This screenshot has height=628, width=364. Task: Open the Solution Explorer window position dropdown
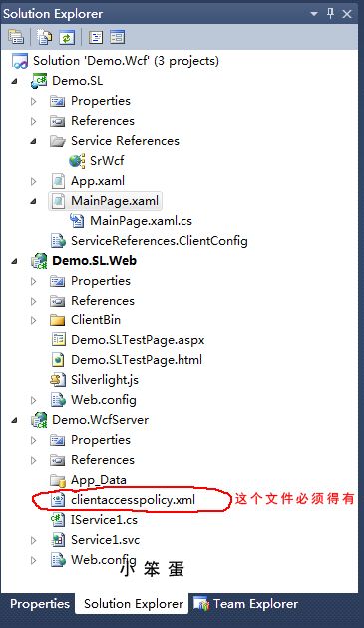(314, 14)
